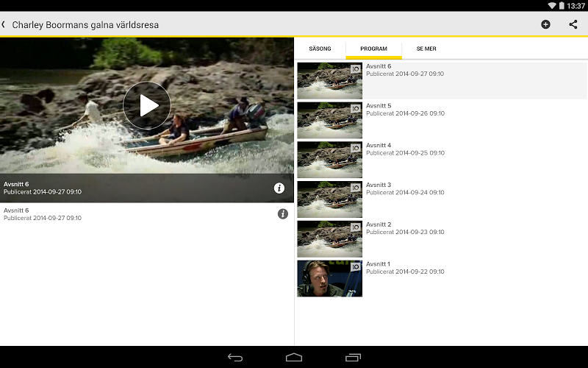Tap the Wi-Fi status icon
The image size is (588, 368).
coord(552,6)
